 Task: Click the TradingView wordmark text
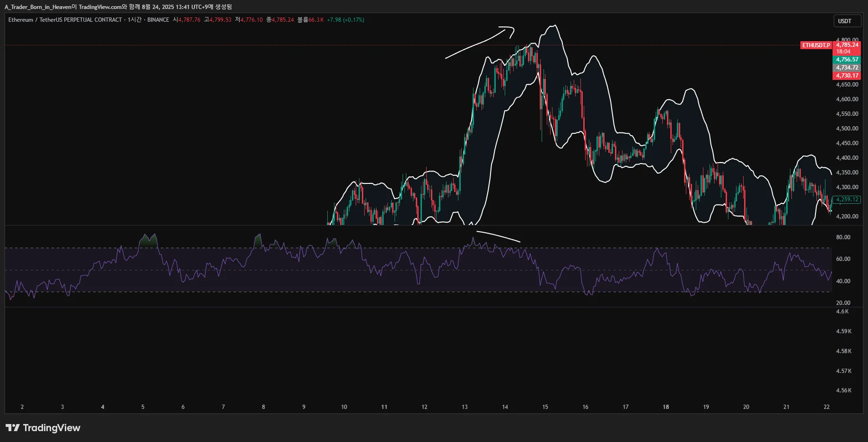(52, 428)
